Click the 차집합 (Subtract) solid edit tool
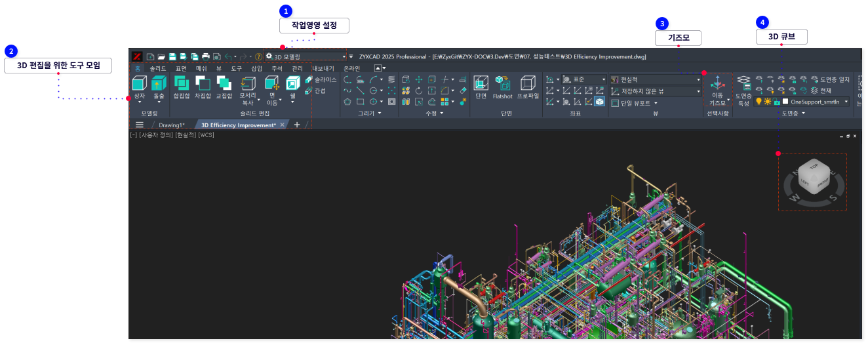 coord(203,87)
